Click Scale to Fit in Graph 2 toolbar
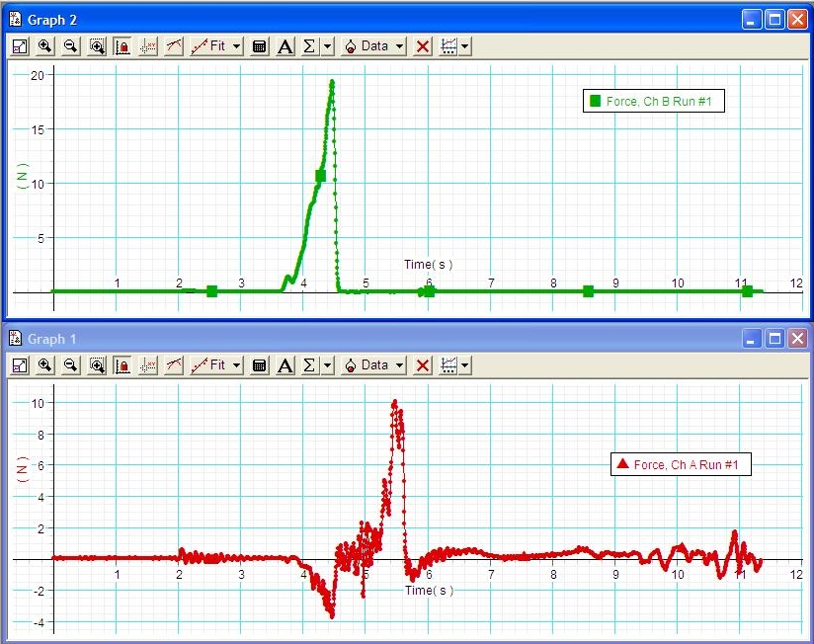Viewport: 814px width, 644px height. (20, 46)
